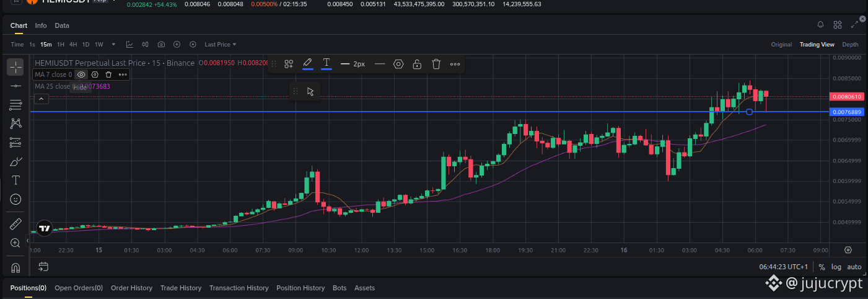
Task: Click the plus circle icon in chart toolbar
Action: click(177, 45)
